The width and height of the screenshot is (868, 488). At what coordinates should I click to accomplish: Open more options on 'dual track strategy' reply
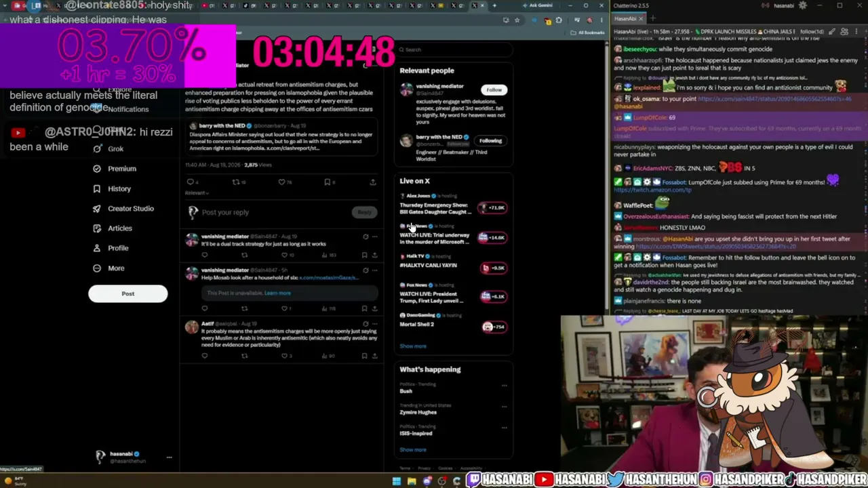pos(374,237)
